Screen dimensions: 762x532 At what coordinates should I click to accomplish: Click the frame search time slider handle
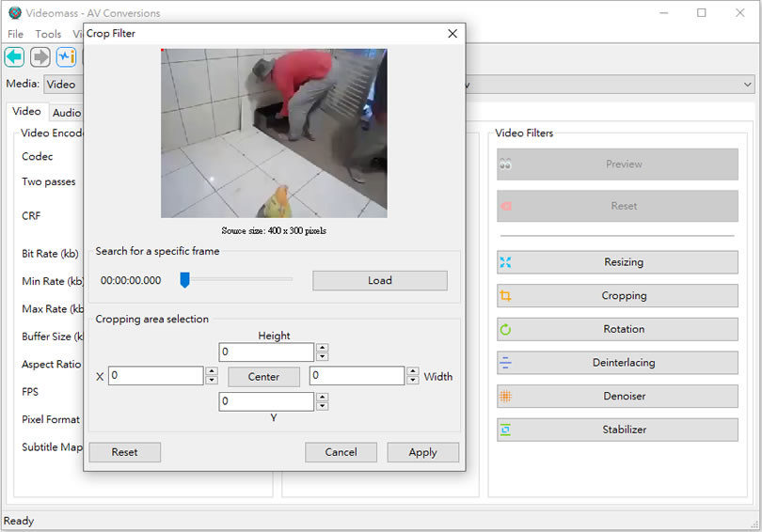point(184,279)
